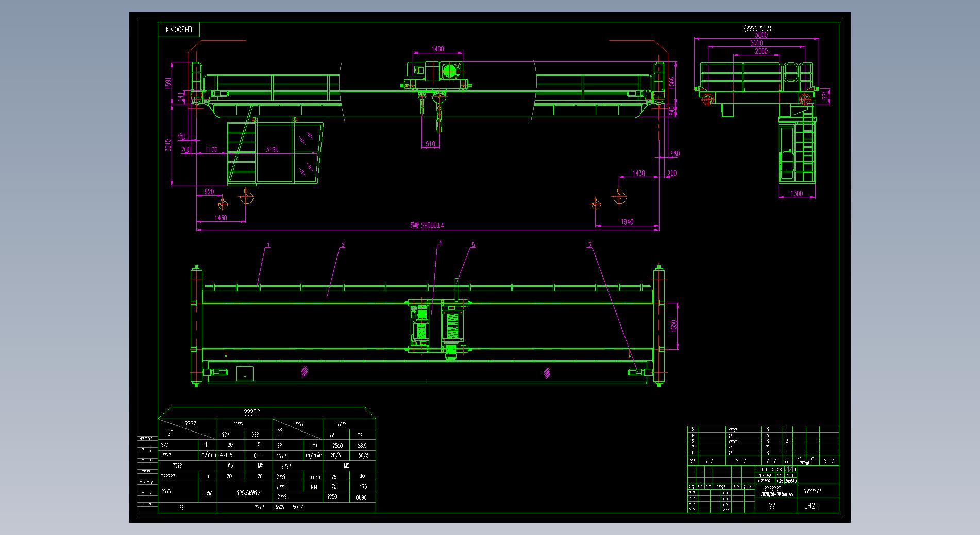Screen dimensions: 980x535
Task: Click the 90 mm value cell
Action: [362, 476]
